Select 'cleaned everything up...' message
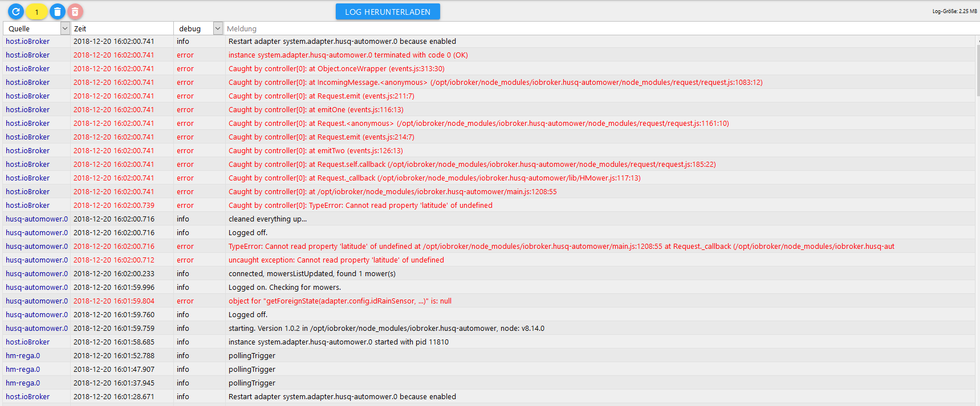The height and width of the screenshot is (406, 980). tap(267, 219)
